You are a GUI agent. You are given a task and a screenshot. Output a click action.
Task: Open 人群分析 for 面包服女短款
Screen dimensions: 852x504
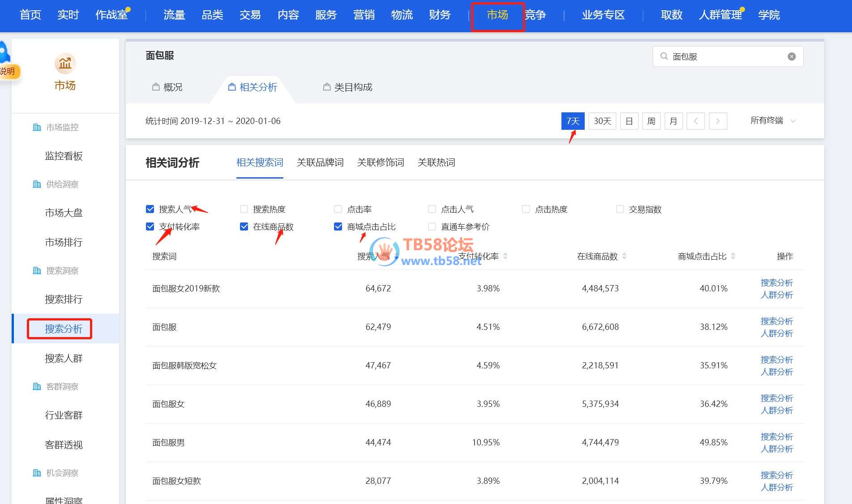776,487
